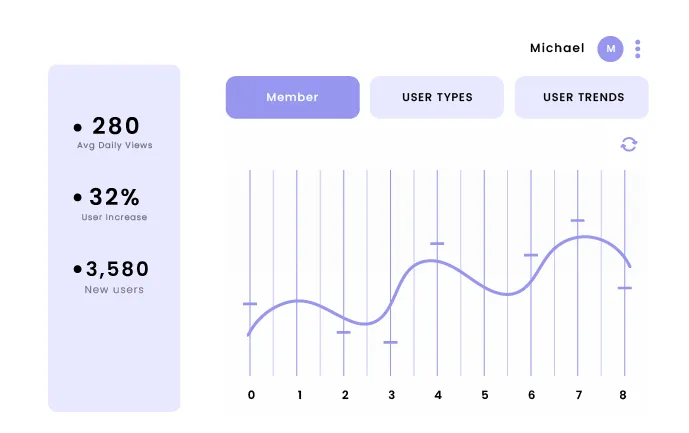This screenshot has width=689, height=433.
Task: Click the x-axis label 0
Action: (x=251, y=395)
